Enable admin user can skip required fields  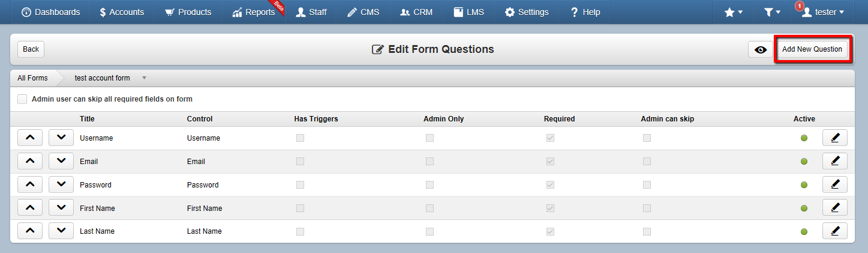tap(22, 99)
